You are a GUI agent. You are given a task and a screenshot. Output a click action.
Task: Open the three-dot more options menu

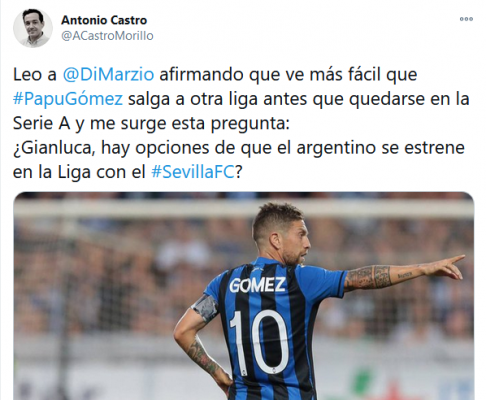[x=466, y=19]
